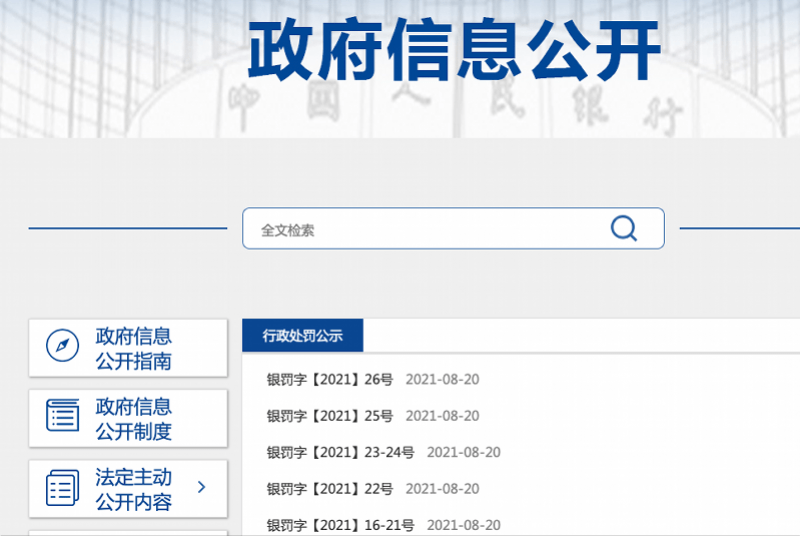The height and width of the screenshot is (536, 800).
Task: Open the 政府信息公开制度 text label
Action: [133, 418]
